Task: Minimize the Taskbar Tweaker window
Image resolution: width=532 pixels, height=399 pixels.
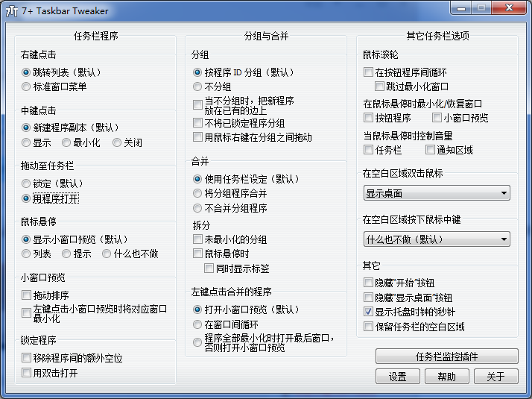Action: click(460, 8)
